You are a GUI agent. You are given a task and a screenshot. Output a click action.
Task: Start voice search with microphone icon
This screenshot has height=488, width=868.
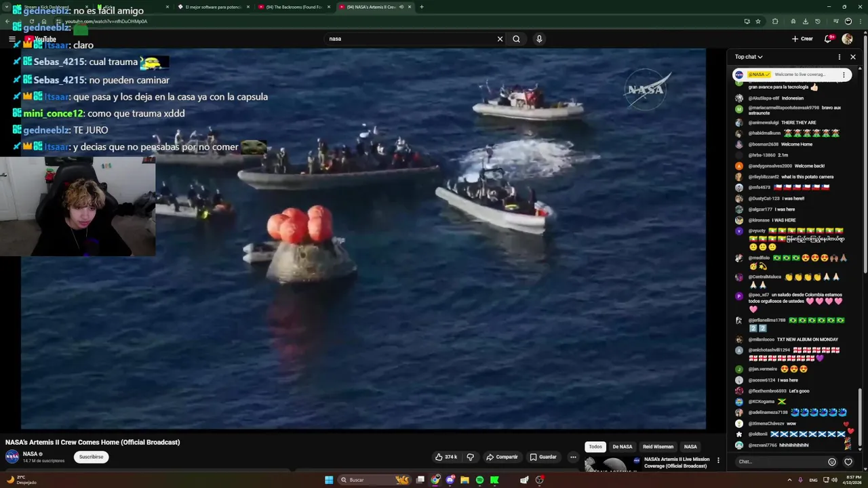(539, 39)
